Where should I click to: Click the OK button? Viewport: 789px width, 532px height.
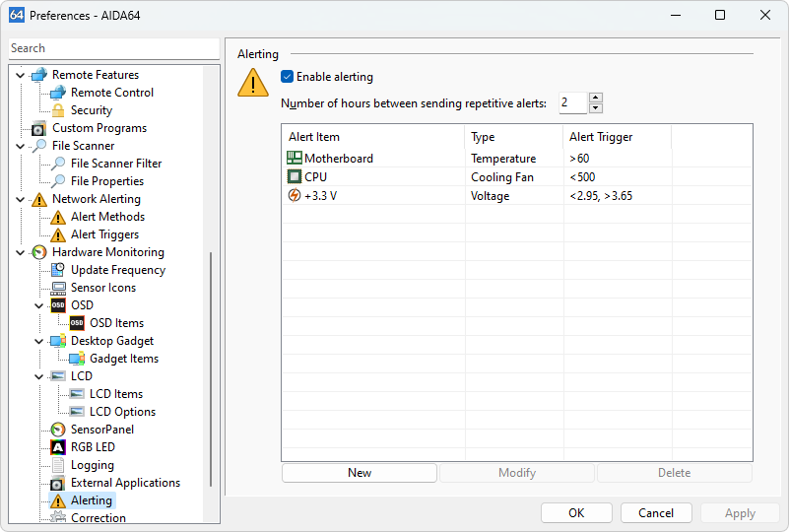[x=576, y=512]
